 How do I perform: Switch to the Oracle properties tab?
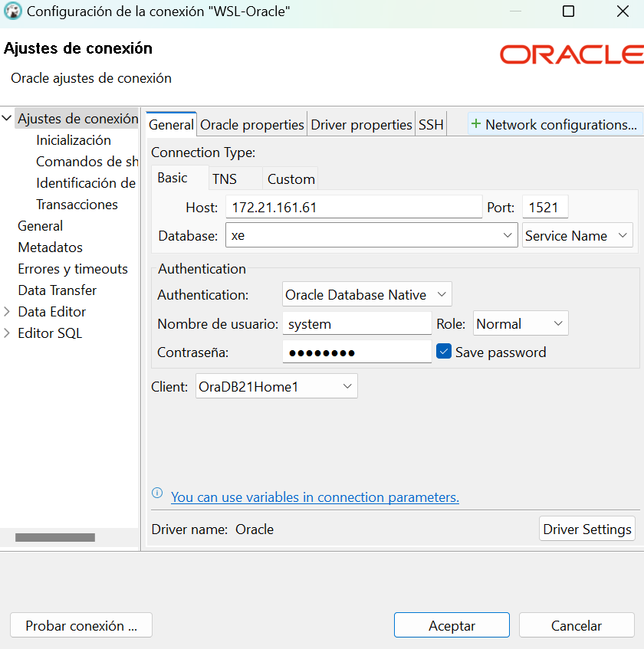(x=251, y=124)
